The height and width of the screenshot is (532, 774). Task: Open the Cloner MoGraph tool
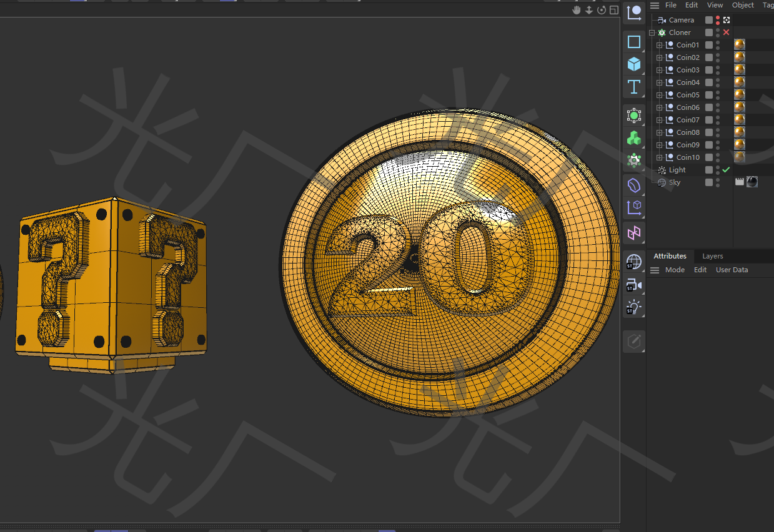tap(633, 116)
